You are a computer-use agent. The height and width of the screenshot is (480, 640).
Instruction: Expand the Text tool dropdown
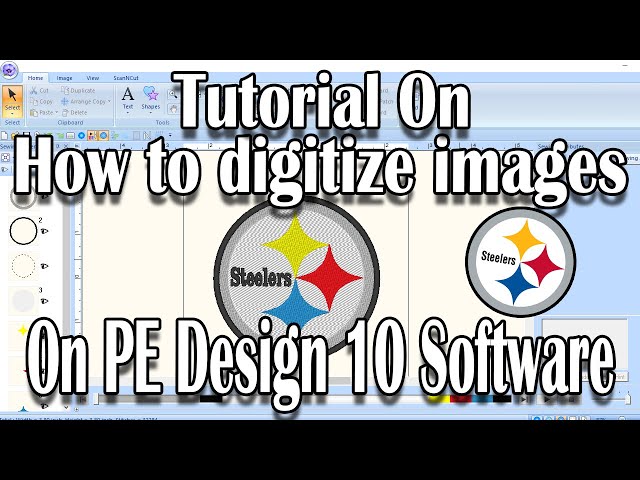pyautogui.click(x=128, y=113)
